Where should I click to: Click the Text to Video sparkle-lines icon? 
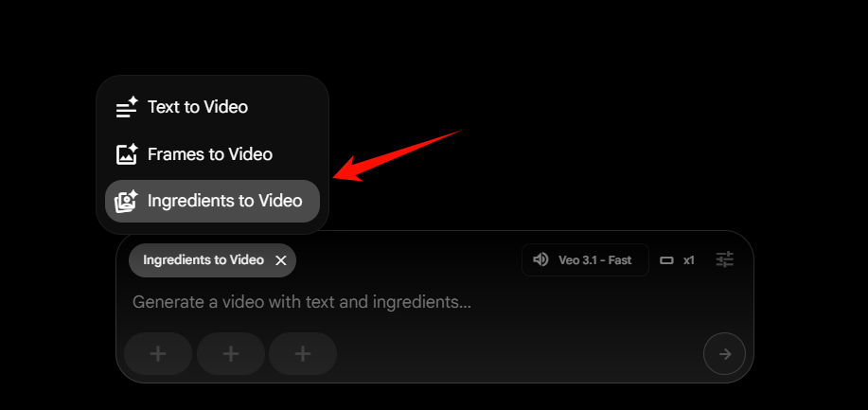(x=127, y=107)
